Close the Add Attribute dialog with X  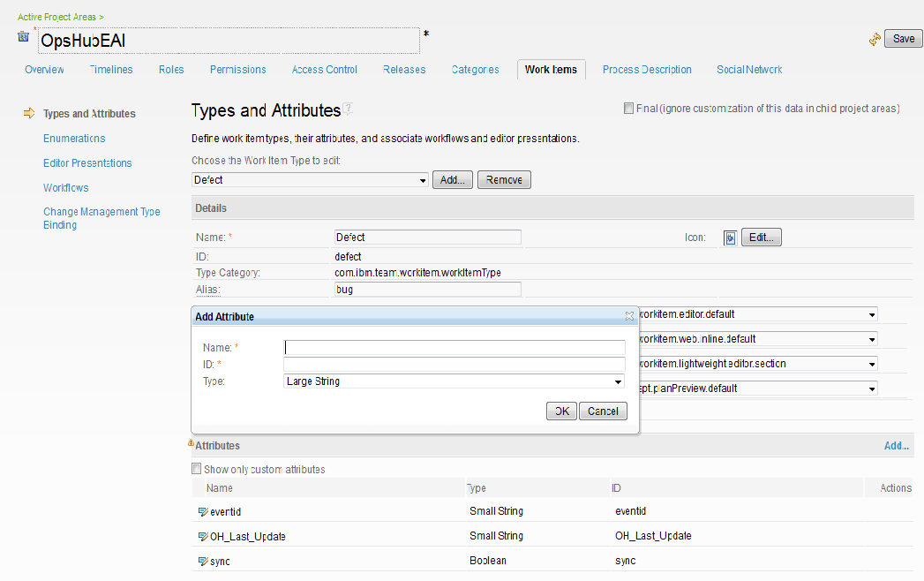click(629, 316)
